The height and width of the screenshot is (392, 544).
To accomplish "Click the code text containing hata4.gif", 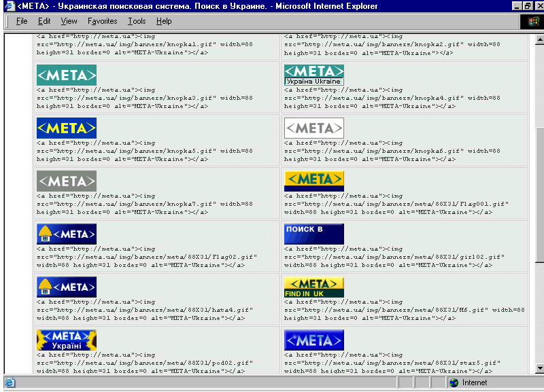I will click(x=145, y=310).
